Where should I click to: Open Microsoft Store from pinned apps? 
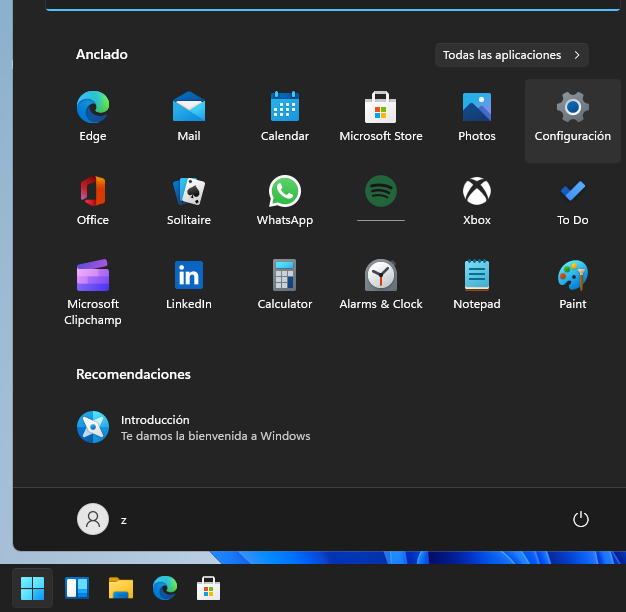[380, 116]
